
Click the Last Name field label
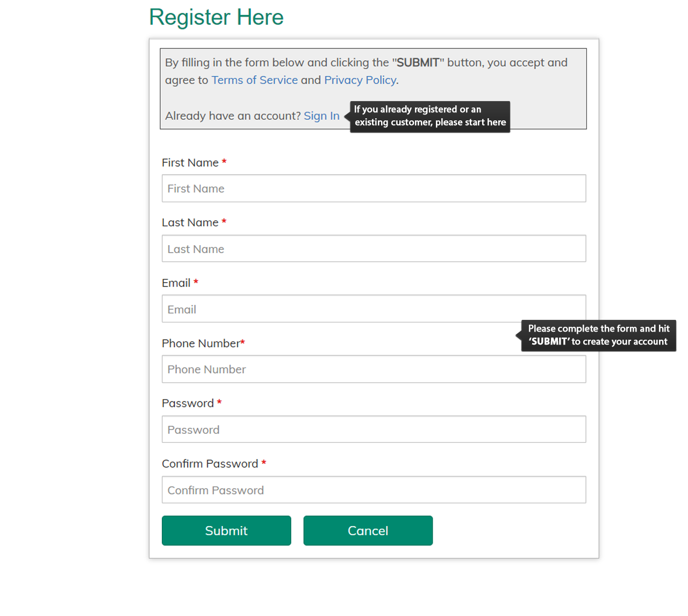pos(190,223)
